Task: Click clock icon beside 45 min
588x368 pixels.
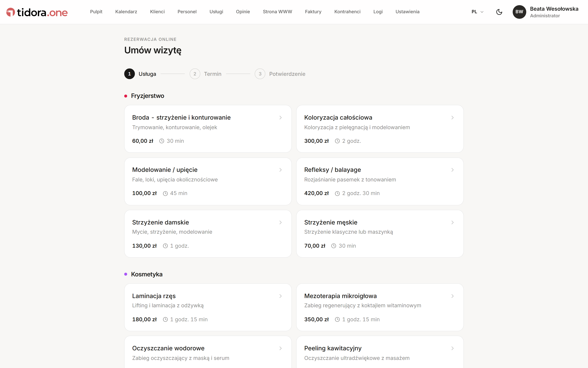Action: point(165,194)
